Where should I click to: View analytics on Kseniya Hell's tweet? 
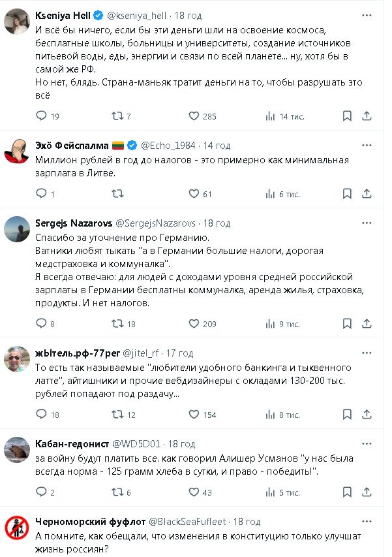tap(270, 116)
